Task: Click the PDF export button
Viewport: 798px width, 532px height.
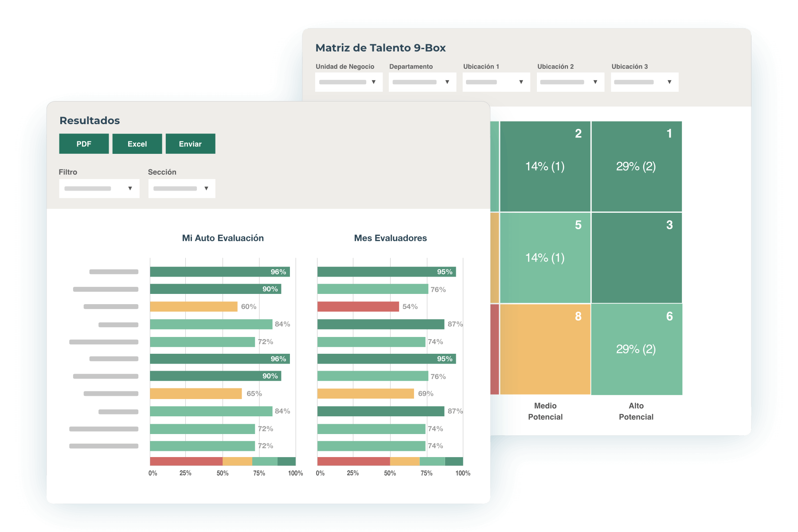Action: pos(84,144)
